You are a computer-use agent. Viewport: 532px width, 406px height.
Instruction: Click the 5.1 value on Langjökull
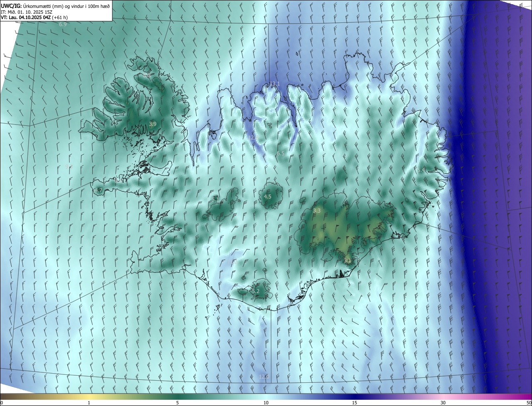(x=216, y=200)
